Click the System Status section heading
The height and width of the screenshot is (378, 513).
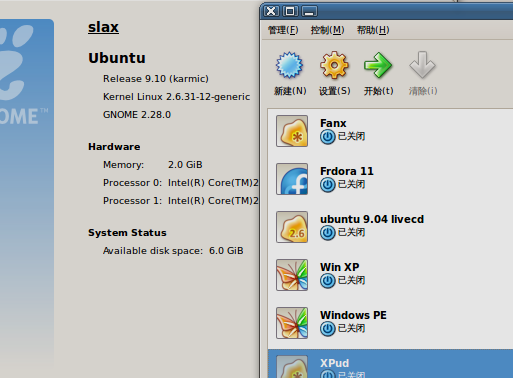pos(127,233)
